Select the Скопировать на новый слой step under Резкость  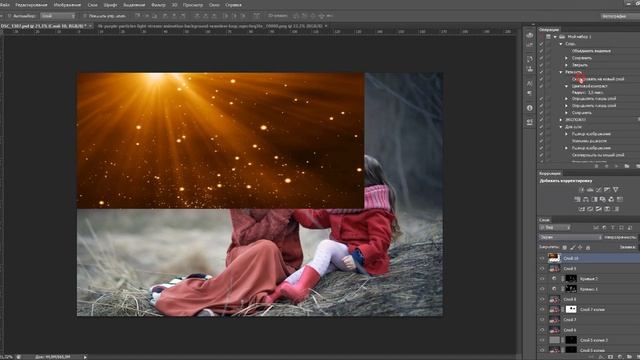[598, 79]
